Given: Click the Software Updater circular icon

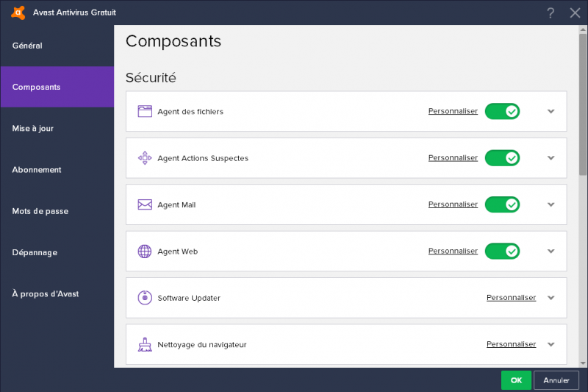Looking at the screenshot, I should point(145,298).
